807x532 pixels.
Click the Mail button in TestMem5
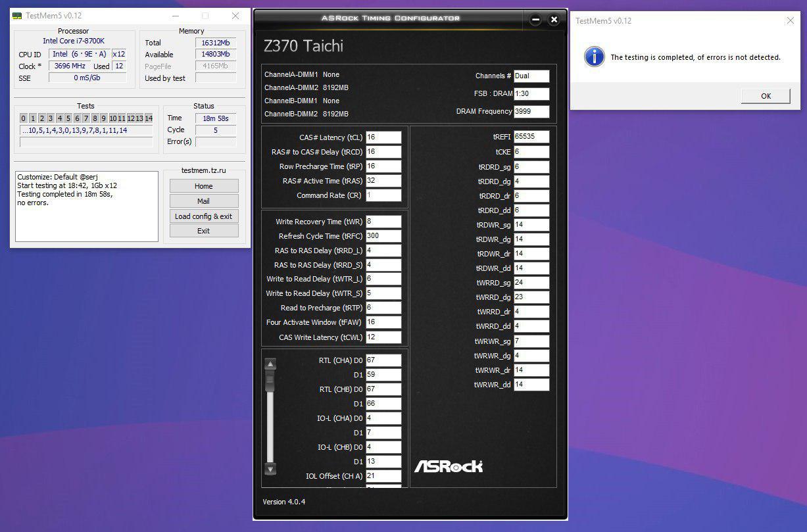click(203, 201)
